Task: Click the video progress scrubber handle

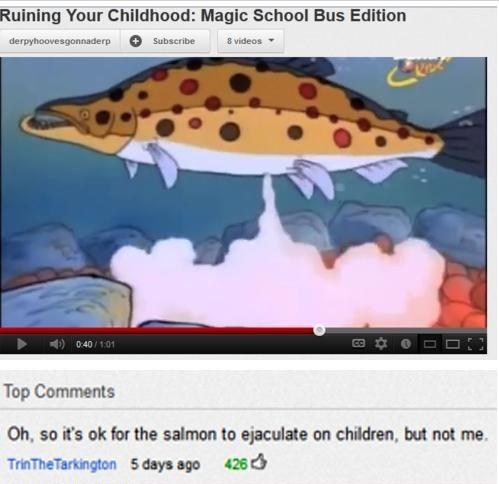Action: pyautogui.click(x=319, y=330)
